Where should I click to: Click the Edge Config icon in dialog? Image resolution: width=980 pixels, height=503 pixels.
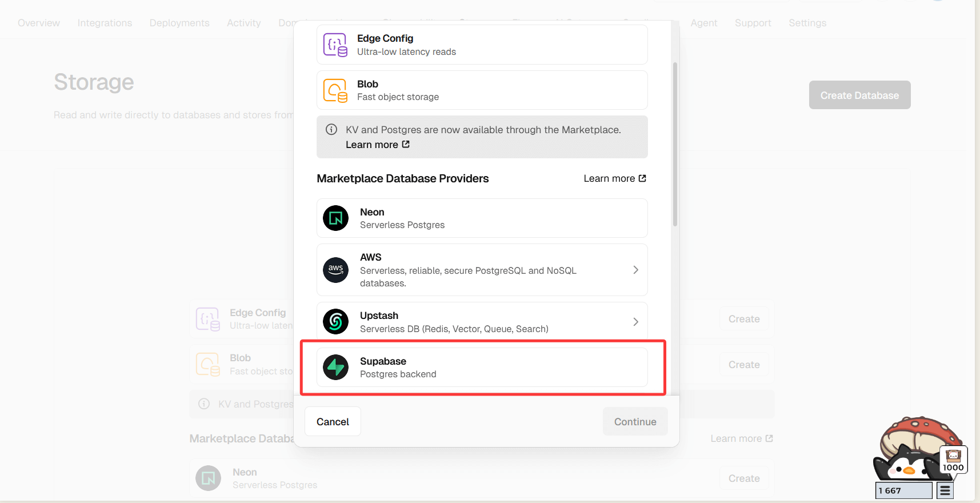point(335,45)
